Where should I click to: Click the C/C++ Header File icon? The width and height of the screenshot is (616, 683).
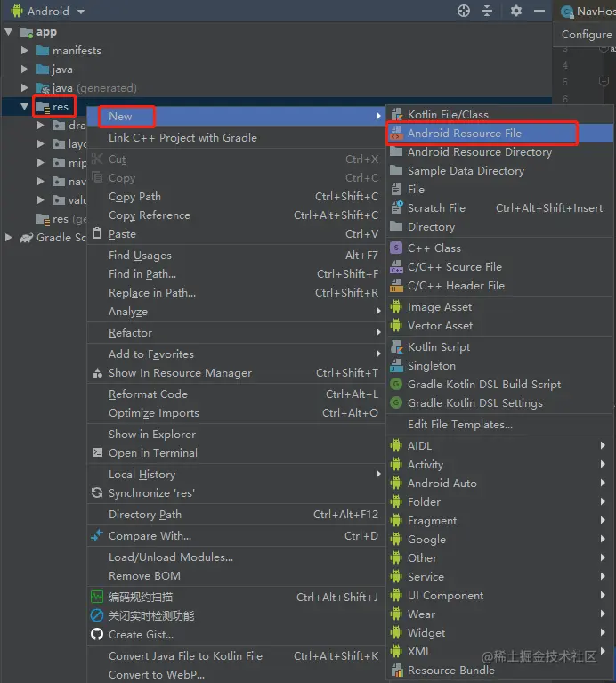(x=397, y=285)
